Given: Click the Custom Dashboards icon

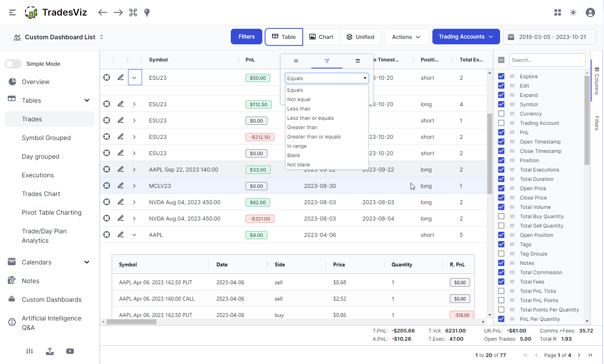Looking at the screenshot, I should tap(12, 299).
